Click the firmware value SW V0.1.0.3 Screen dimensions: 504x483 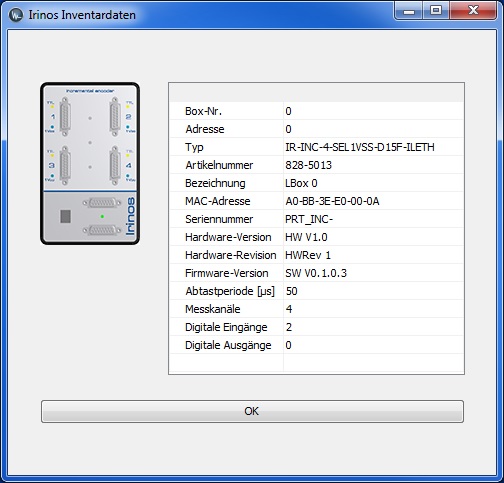316,273
